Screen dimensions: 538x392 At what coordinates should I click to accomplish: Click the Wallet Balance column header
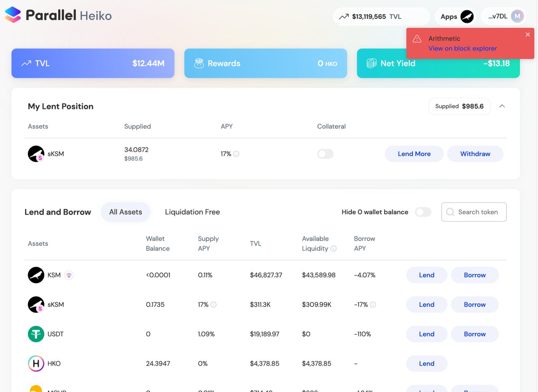pos(158,244)
